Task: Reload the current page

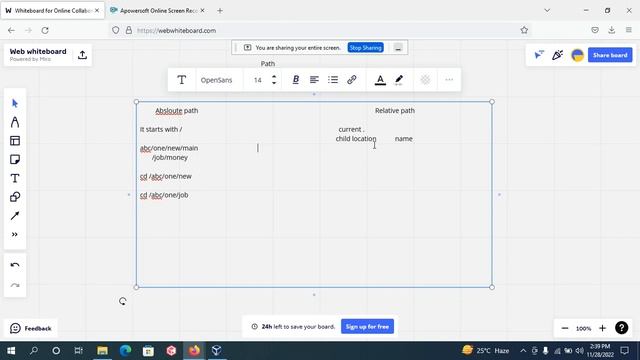Action: tap(45, 30)
